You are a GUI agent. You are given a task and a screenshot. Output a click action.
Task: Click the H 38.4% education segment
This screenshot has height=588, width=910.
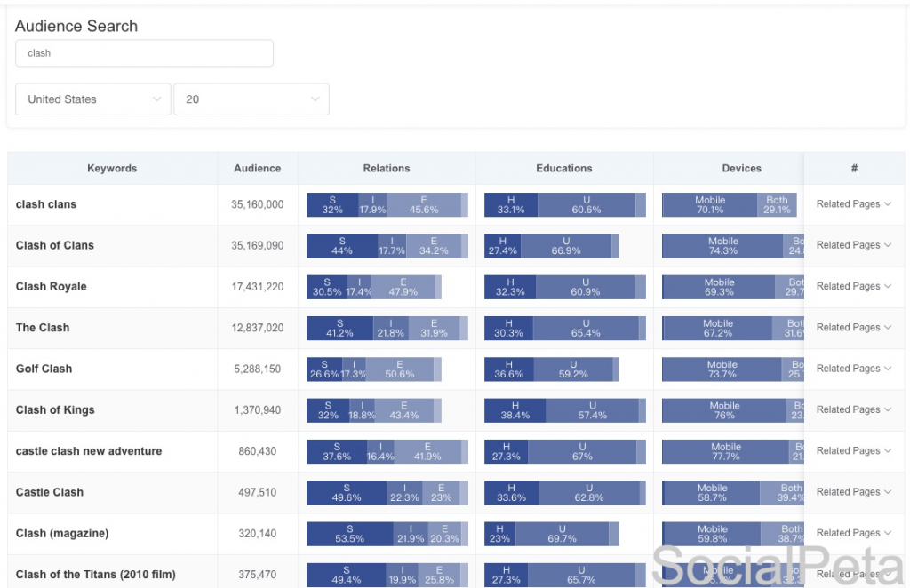point(515,410)
